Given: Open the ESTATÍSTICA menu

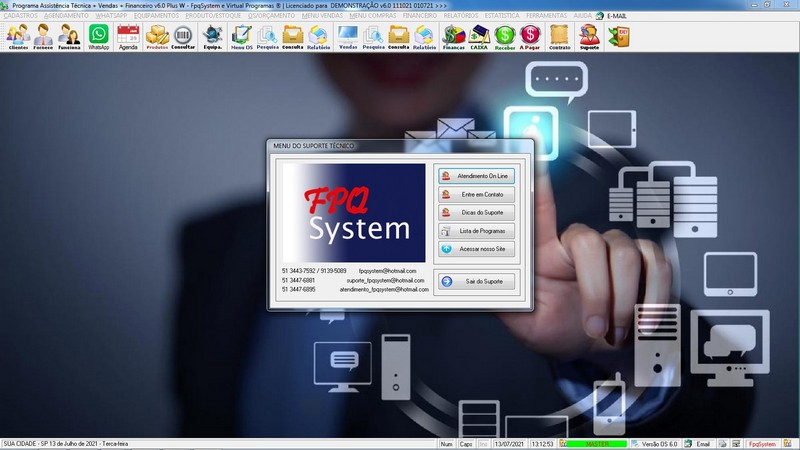Looking at the screenshot, I should pyautogui.click(x=502, y=16).
